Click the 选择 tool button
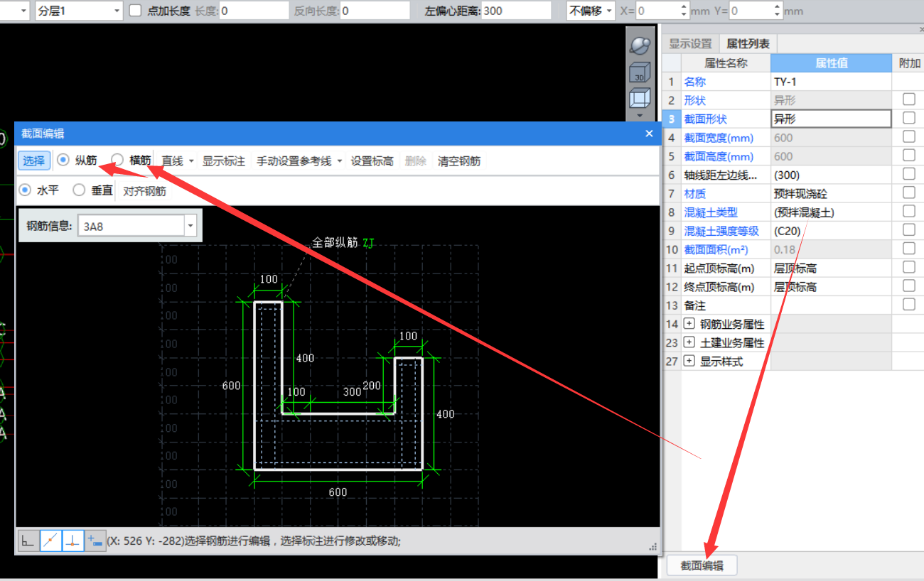Image resolution: width=924 pixels, height=581 pixels. 34,161
